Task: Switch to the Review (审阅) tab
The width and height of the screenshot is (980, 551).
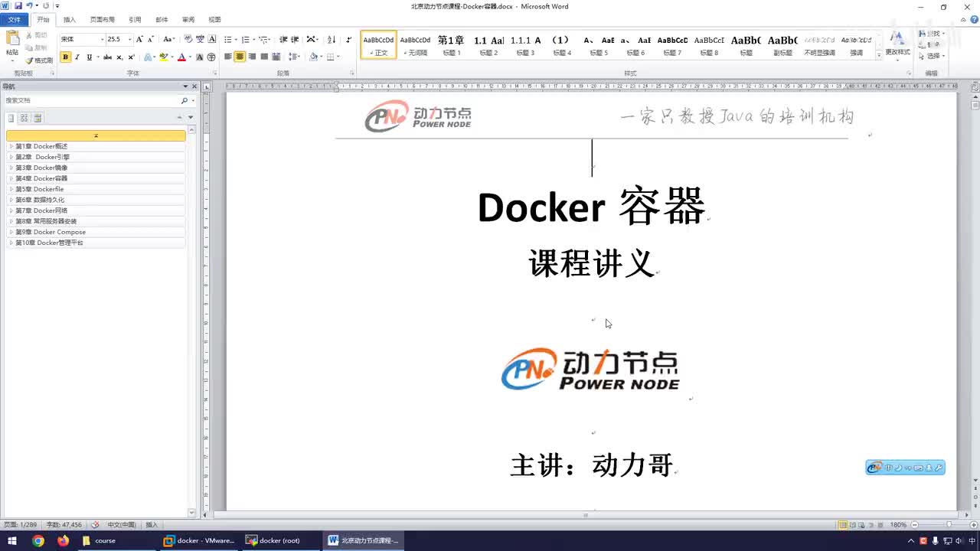Action: coord(188,20)
